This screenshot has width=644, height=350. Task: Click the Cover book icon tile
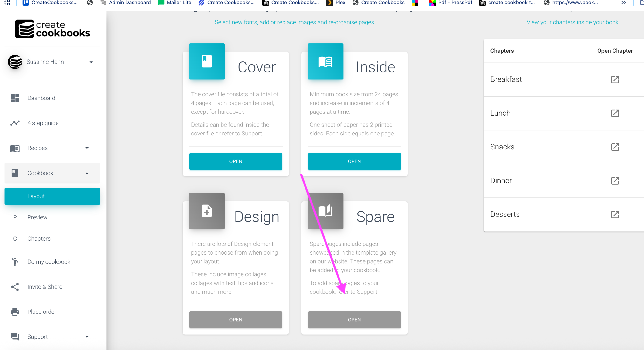click(x=207, y=61)
